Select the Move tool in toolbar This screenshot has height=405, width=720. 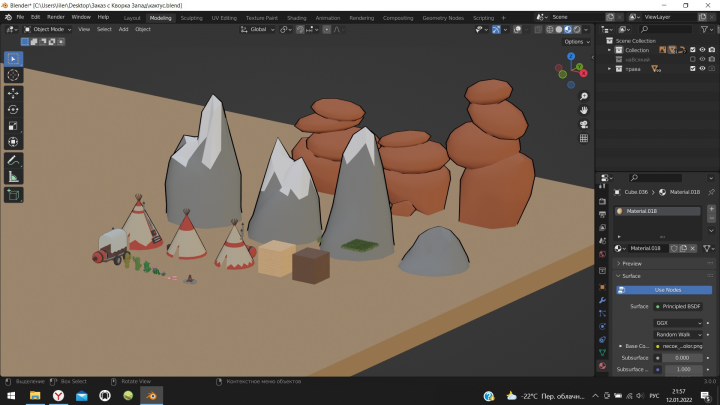pos(13,93)
